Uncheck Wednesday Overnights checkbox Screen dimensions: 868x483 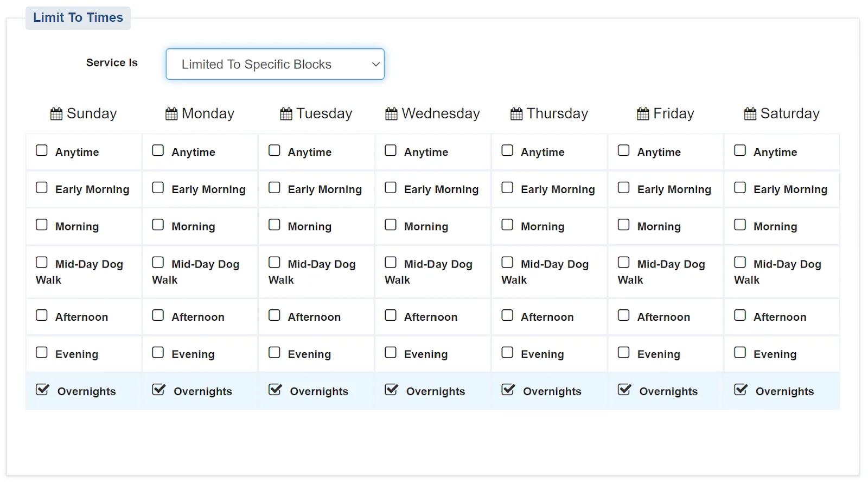tap(391, 390)
